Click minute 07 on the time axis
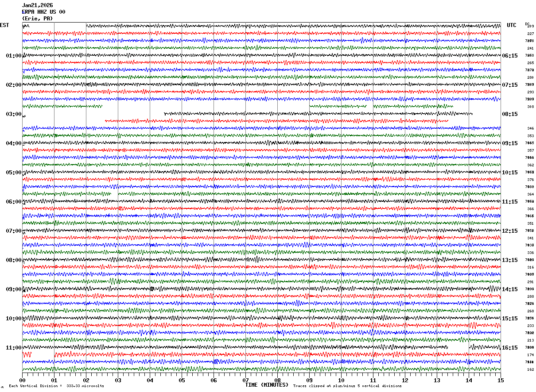The width and height of the screenshot is (536, 392). pos(245,380)
